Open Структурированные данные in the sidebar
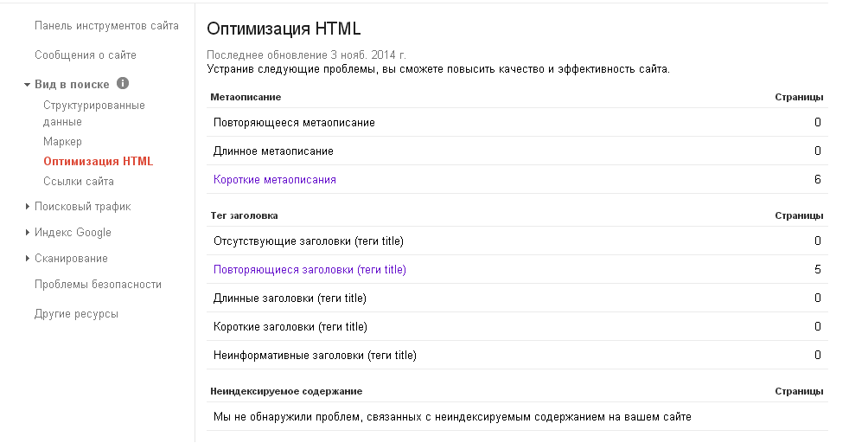 93,113
